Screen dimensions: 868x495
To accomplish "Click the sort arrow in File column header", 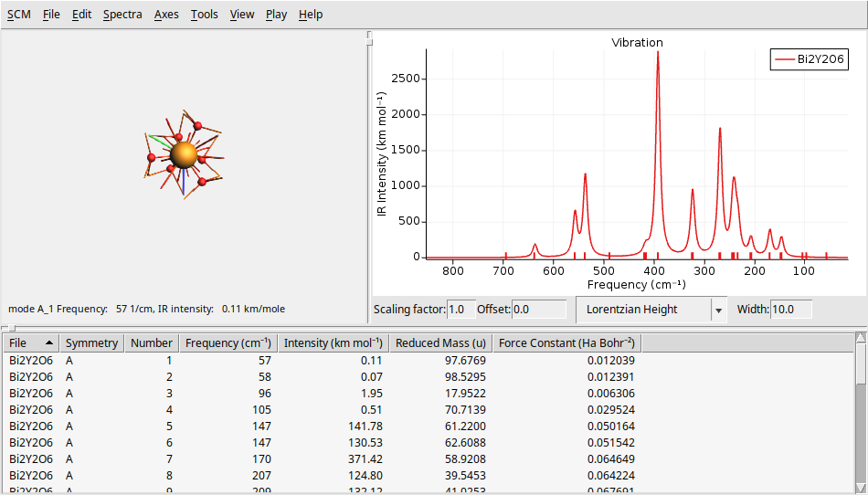I will pyautogui.click(x=48, y=343).
